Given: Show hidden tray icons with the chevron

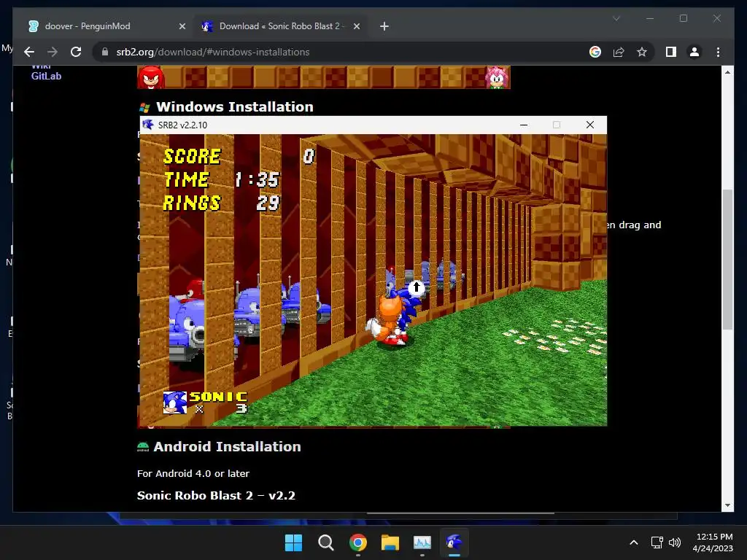Looking at the screenshot, I should tap(634, 542).
